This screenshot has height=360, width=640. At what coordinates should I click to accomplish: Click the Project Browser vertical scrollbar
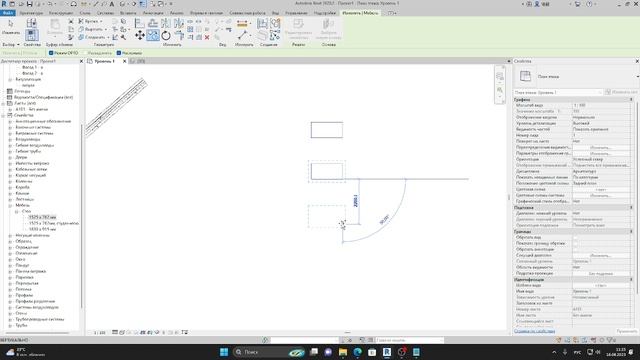(81, 216)
